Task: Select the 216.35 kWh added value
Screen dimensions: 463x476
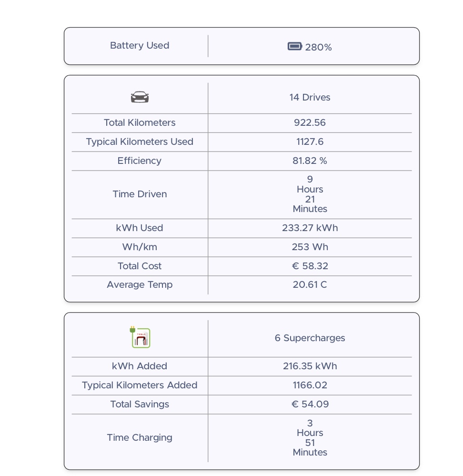Action: coord(310,366)
